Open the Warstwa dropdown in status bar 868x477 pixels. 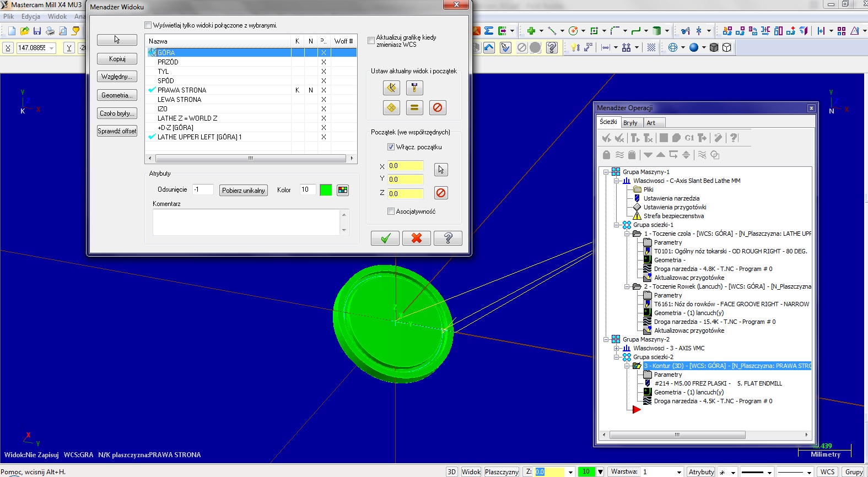click(678, 472)
